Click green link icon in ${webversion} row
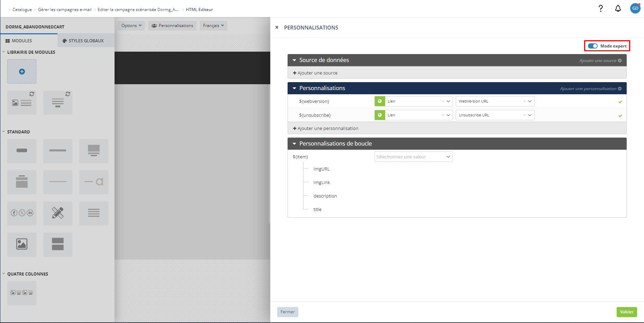 [x=380, y=101]
